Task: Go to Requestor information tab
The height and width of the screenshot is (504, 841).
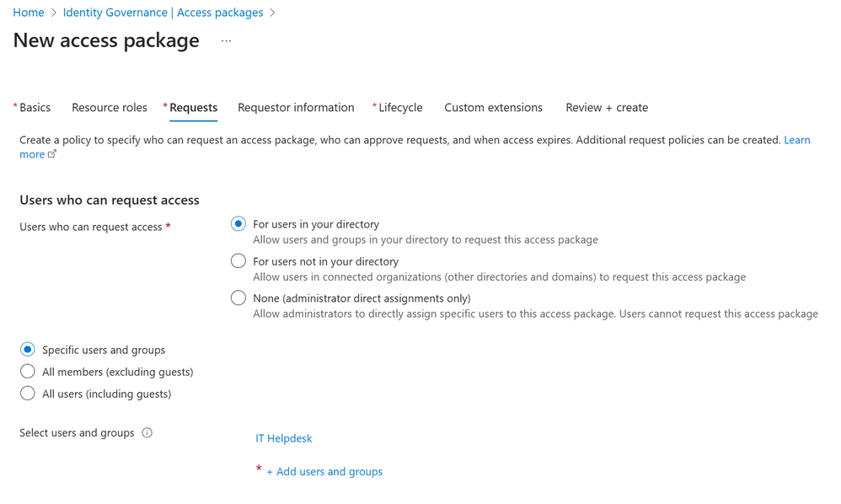Action: click(x=296, y=108)
